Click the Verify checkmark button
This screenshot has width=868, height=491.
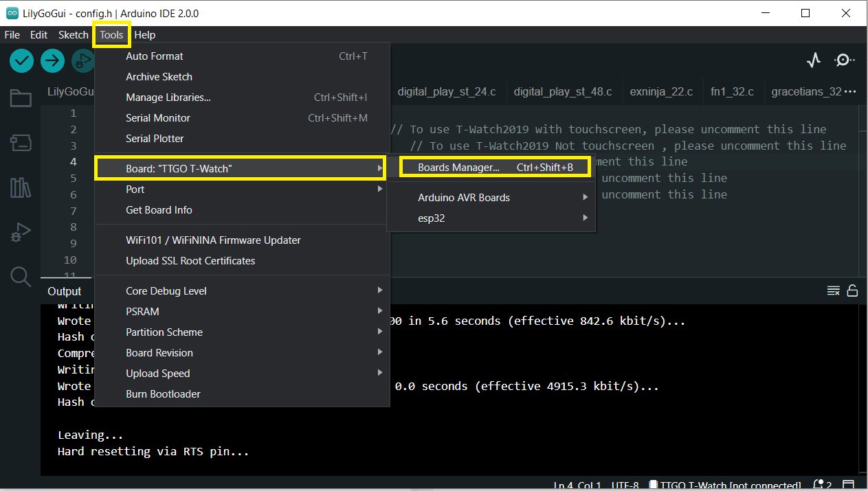point(22,60)
